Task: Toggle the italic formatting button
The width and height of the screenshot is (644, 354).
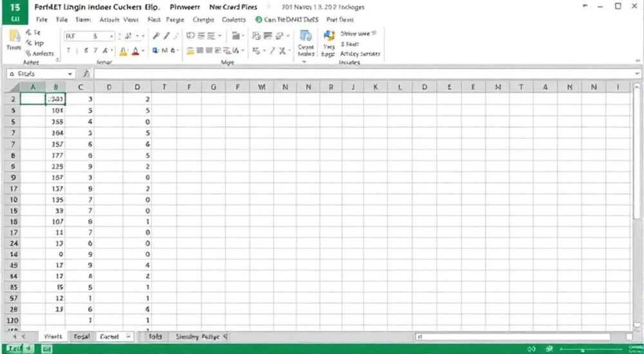Action: (95, 51)
